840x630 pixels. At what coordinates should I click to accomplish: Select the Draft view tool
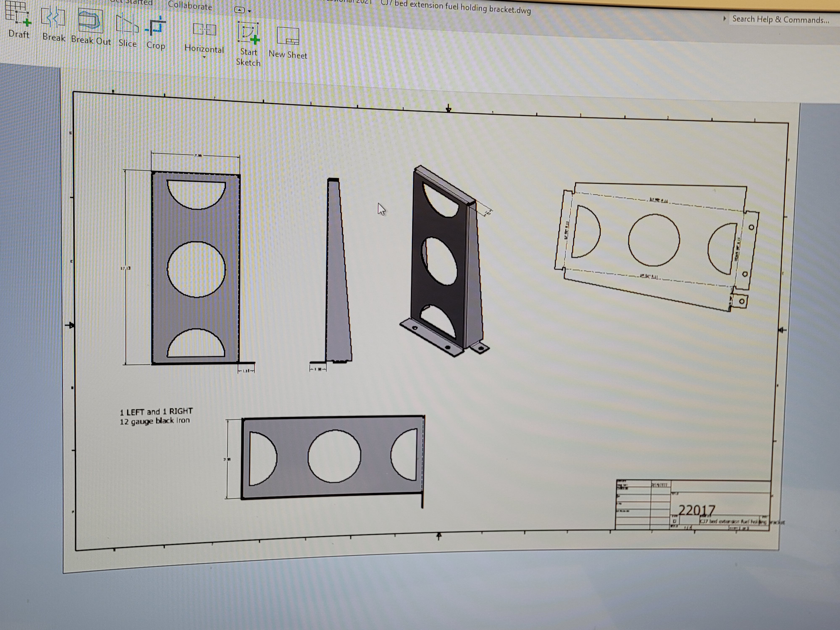[18, 20]
